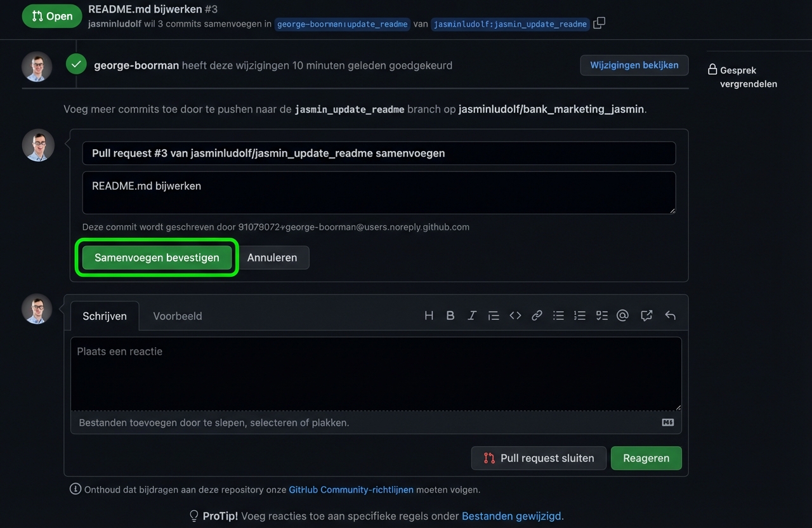Open saved replies with the arrow icon
Viewport: 812px width, 528px height.
click(670, 315)
